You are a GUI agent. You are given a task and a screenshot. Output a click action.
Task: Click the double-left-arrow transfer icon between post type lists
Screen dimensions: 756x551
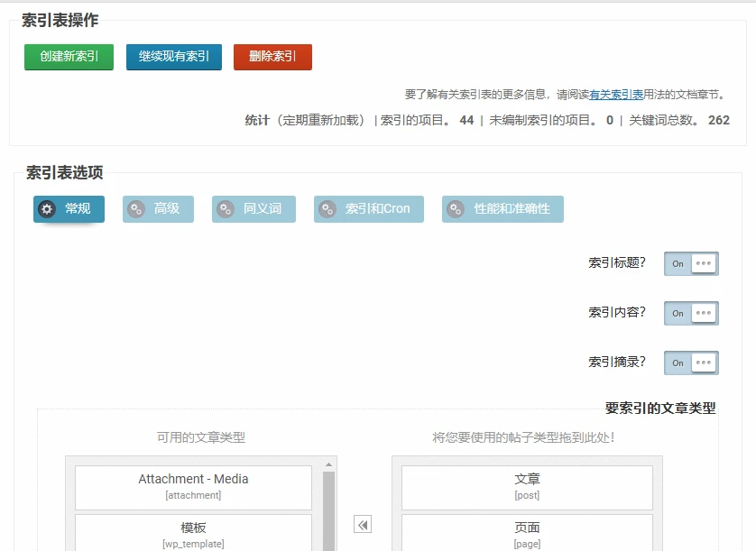click(x=361, y=523)
